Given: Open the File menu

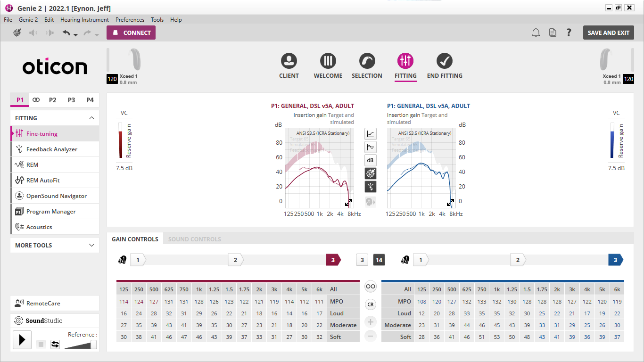Looking at the screenshot, I should click(x=8, y=20).
